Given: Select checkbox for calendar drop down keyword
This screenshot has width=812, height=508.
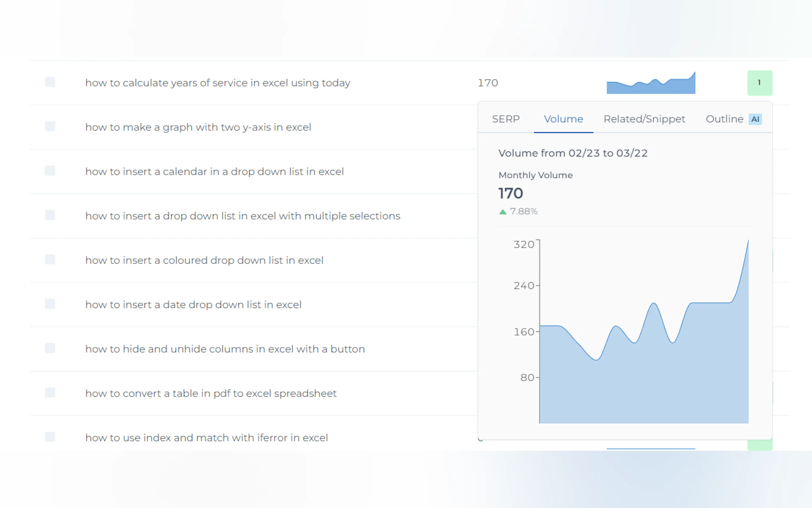Looking at the screenshot, I should 50,171.
